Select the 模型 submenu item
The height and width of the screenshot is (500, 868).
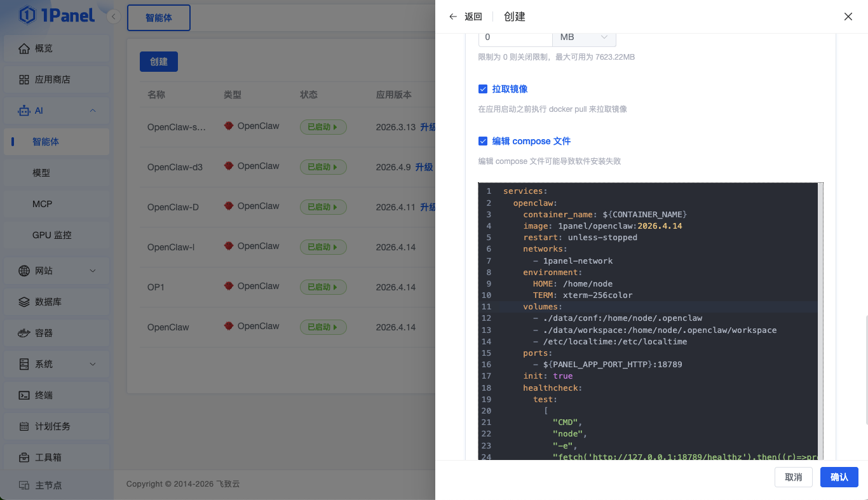41,173
